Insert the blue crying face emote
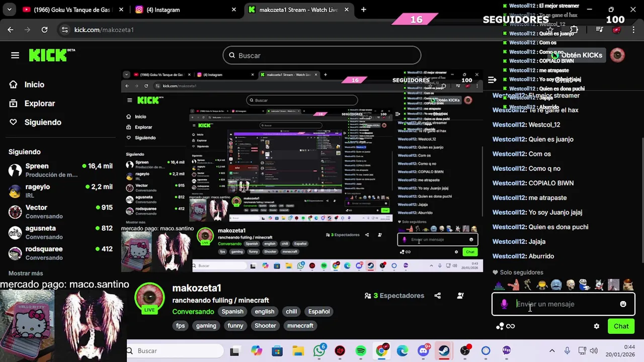The width and height of the screenshot is (644, 362). tap(556, 286)
